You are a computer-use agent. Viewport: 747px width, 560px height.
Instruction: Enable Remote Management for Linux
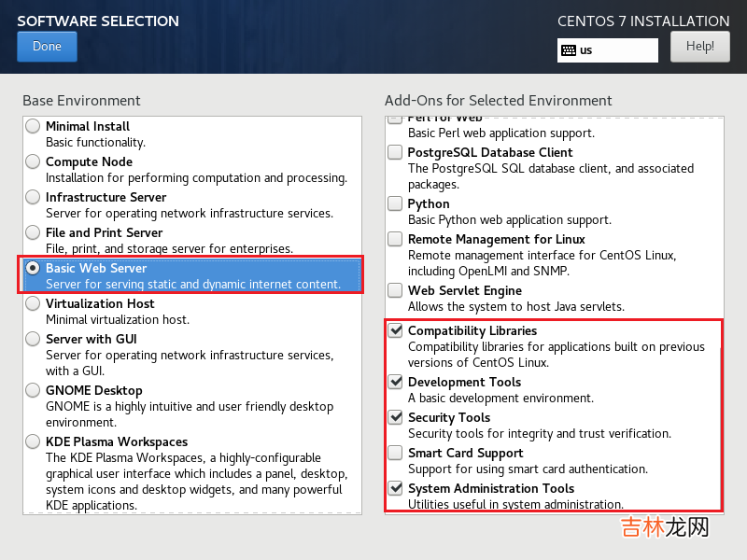pyautogui.click(x=396, y=239)
